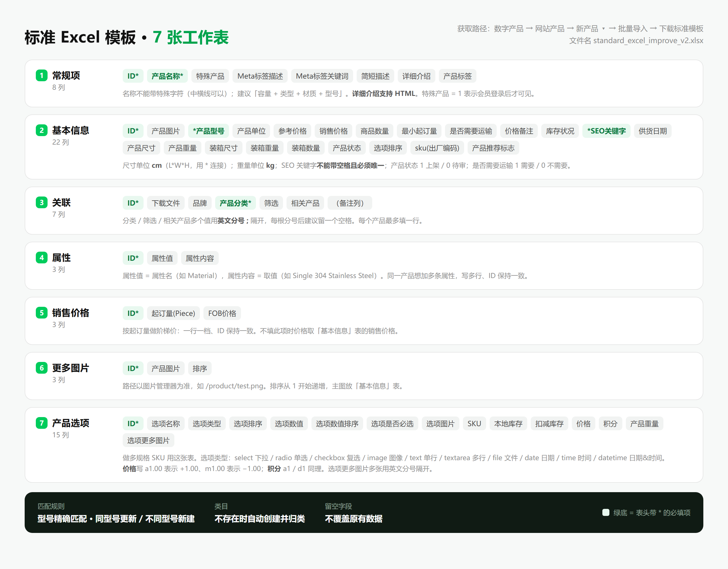This screenshot has width=728, height=569.
Task: Click the *SEO关键字 tag
Action: 606,131
